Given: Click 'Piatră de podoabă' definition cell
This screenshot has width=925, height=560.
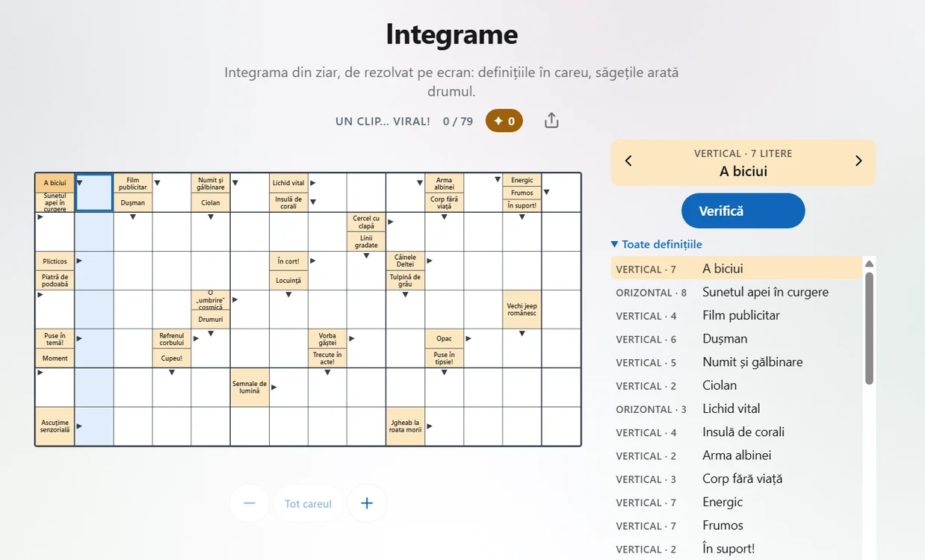Looking at the screenshot, I should click(55, 280).
